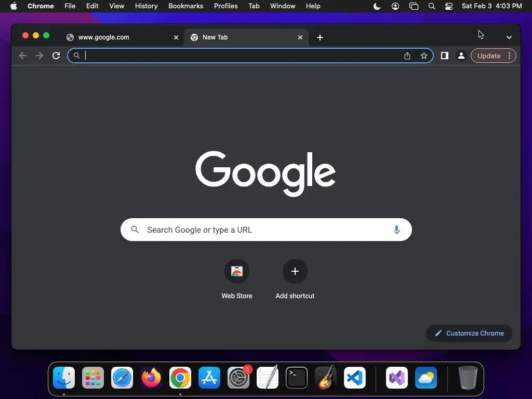Screen dimensions: 532x399
Task: Close the www.google.com tab
Action: point(176,37)
